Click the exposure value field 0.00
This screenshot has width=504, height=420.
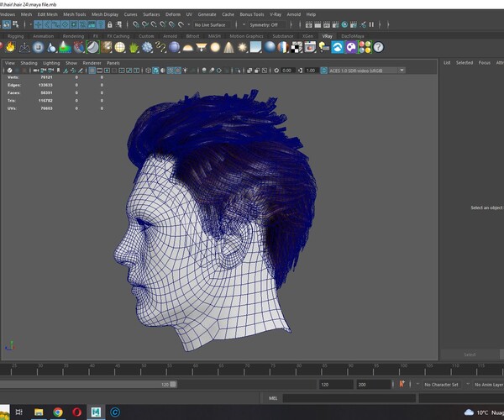(x=286, y=71)
